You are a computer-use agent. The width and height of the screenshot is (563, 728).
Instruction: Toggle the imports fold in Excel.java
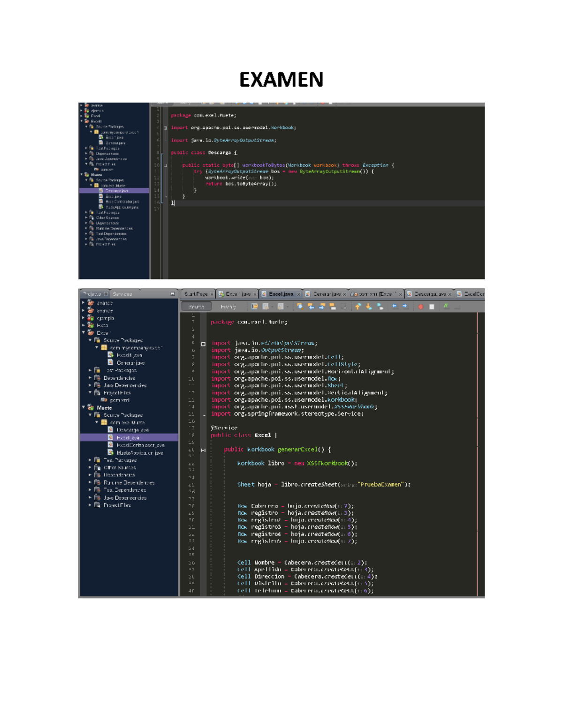tap(203, 344)
